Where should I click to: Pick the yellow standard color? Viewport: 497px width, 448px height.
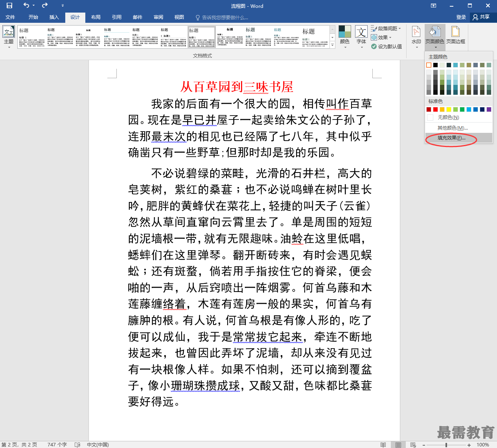coord(449,109)
